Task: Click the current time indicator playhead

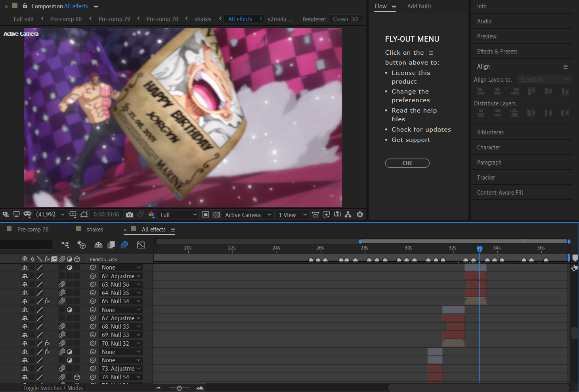Action: point(480,249)
